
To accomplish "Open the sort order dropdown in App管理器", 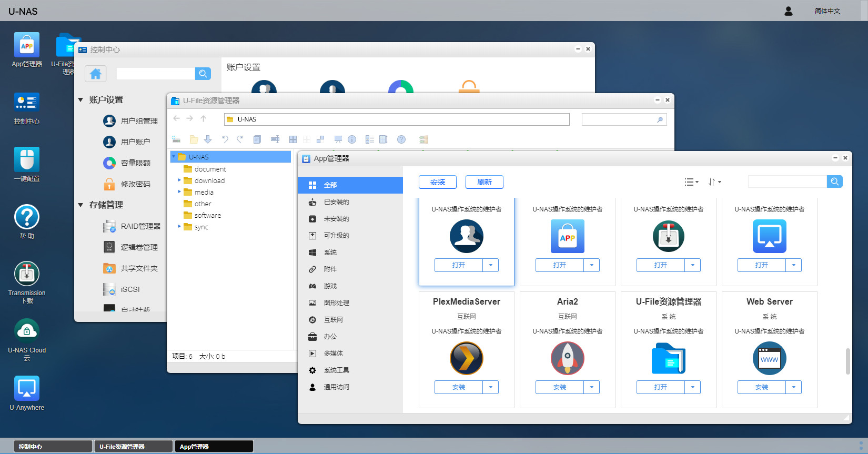I will click(x=715, y=182).
